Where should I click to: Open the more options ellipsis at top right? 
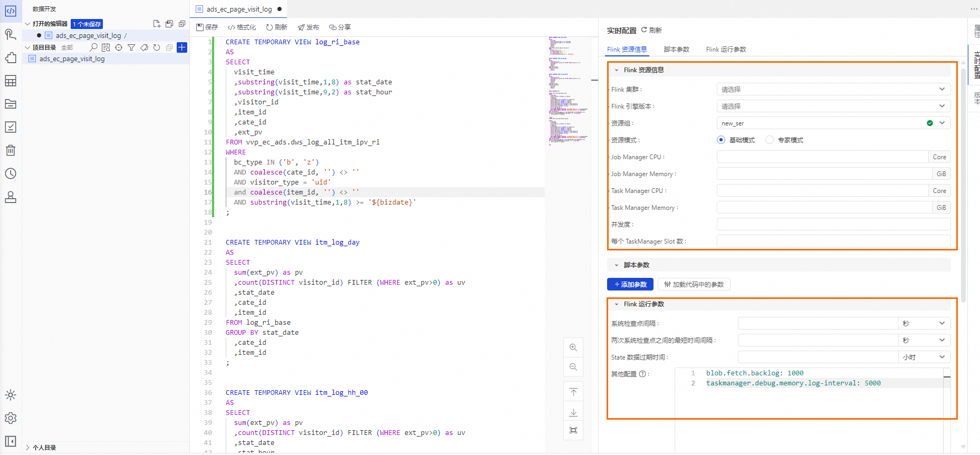point(974,9)
